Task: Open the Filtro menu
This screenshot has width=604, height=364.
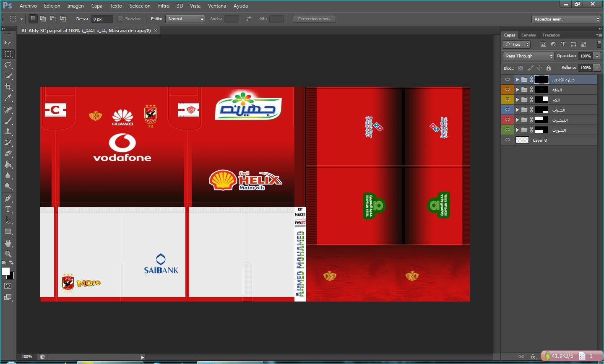Action: pos(164,6)
